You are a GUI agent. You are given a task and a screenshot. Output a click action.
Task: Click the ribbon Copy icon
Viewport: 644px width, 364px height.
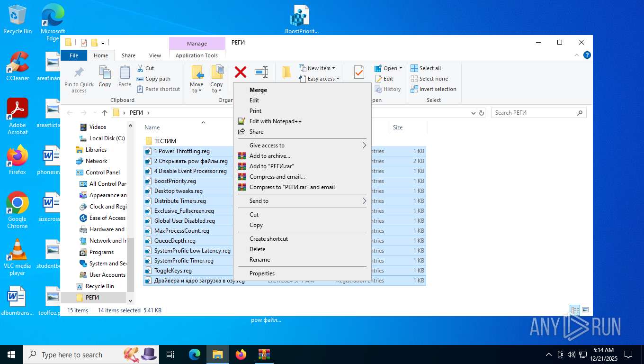(105, 73)
